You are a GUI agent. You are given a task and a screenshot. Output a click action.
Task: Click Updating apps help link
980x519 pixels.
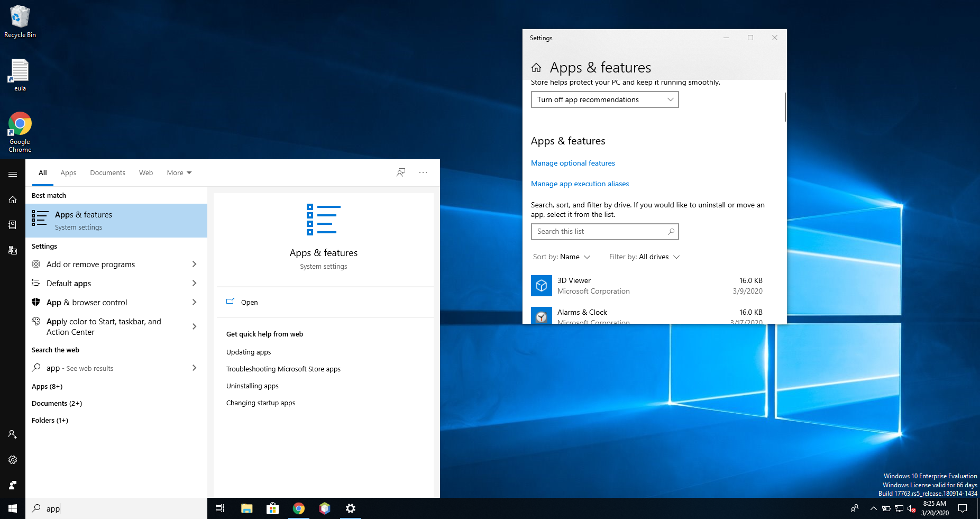point(249,352)
